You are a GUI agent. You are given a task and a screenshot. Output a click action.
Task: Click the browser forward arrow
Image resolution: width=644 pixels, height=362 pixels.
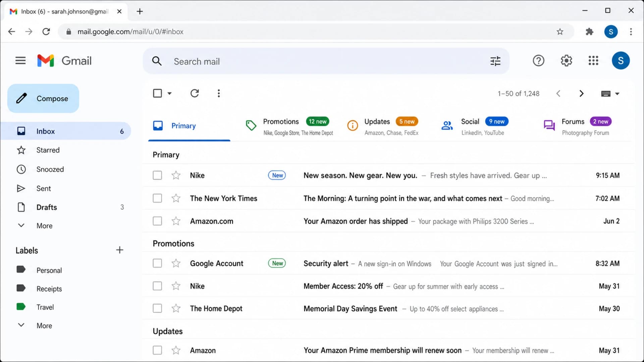29,32
